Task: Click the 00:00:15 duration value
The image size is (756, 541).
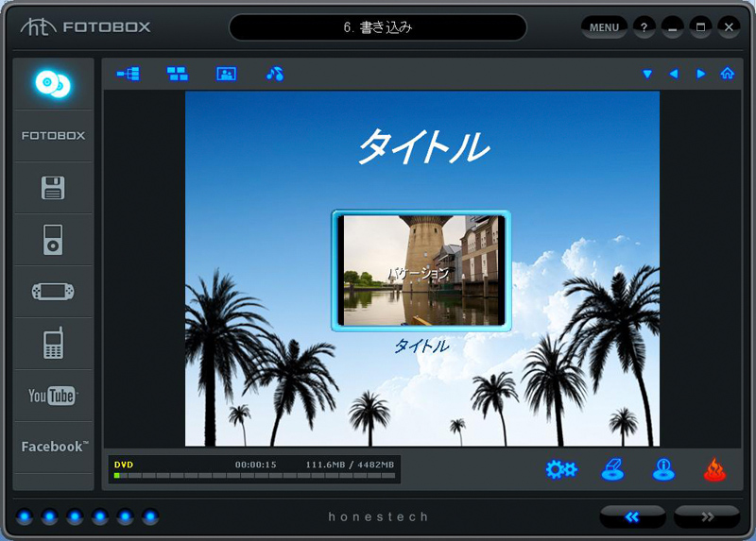Action: pos(256,465)
